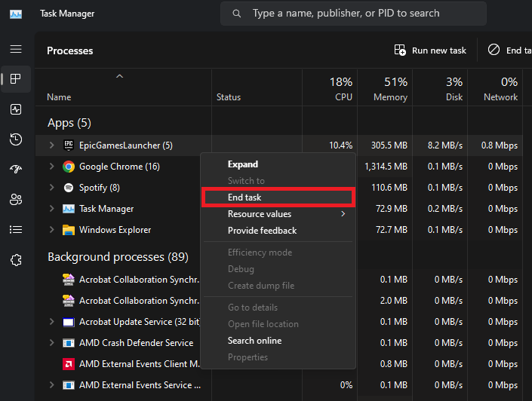Click the sort direction arrow above Name
The height and width of the screenshot is (401, 532).
[119, 76]
